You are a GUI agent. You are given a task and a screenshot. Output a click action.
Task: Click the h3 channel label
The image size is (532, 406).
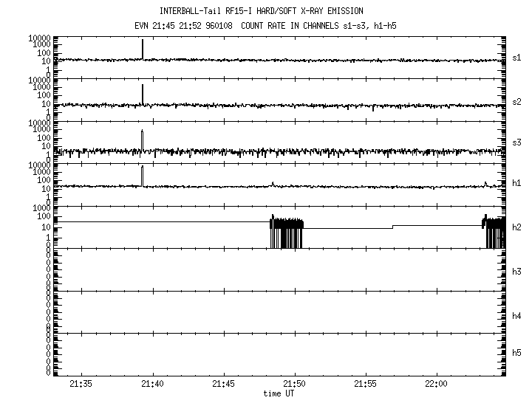coord(516,272)
